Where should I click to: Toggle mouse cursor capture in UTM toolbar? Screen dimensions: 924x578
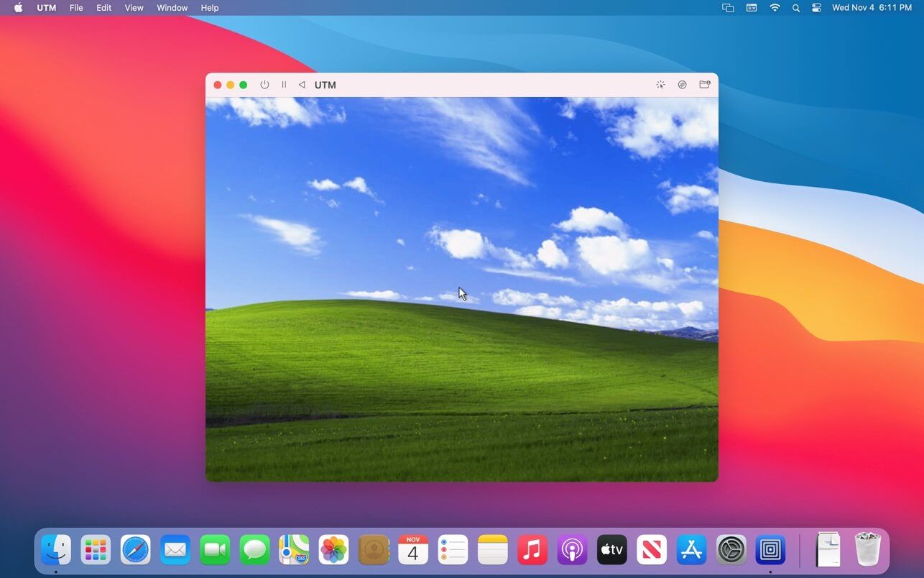(x=660, y=85)
